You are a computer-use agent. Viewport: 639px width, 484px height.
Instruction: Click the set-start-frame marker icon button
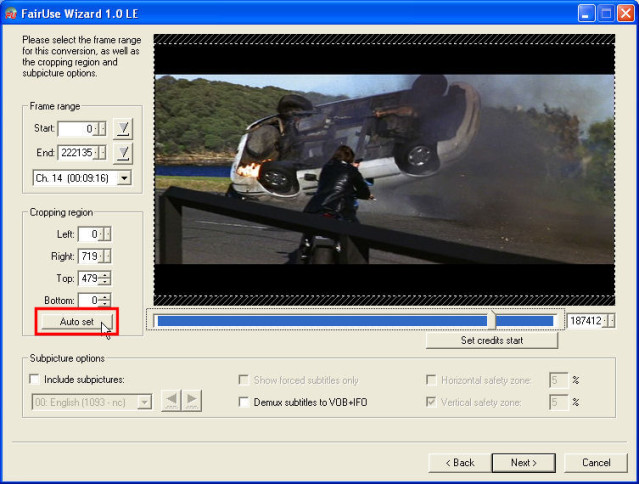click(123, 128)
